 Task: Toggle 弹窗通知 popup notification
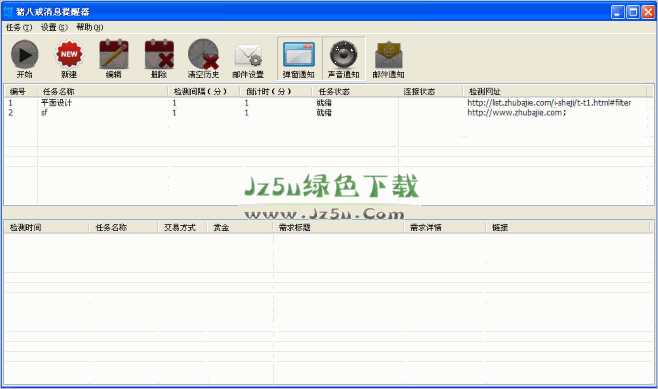coord(299,58)
